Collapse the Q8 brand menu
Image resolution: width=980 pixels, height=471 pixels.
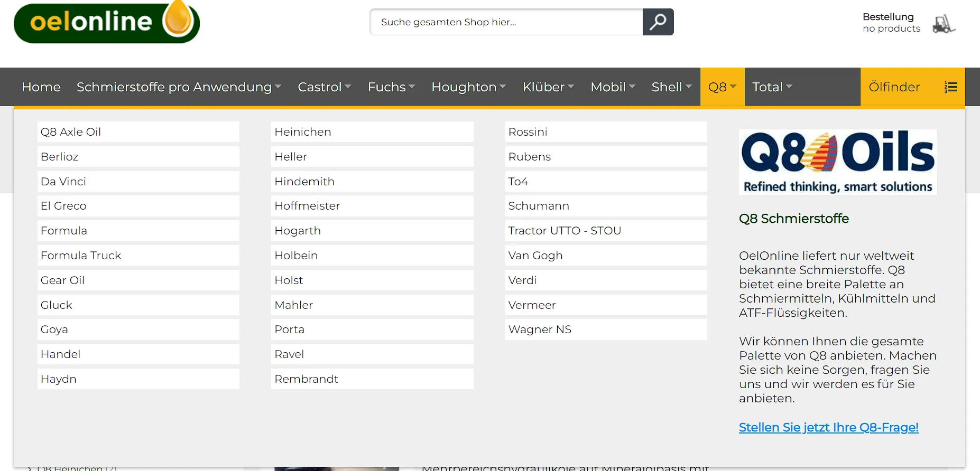pos(723,87)
